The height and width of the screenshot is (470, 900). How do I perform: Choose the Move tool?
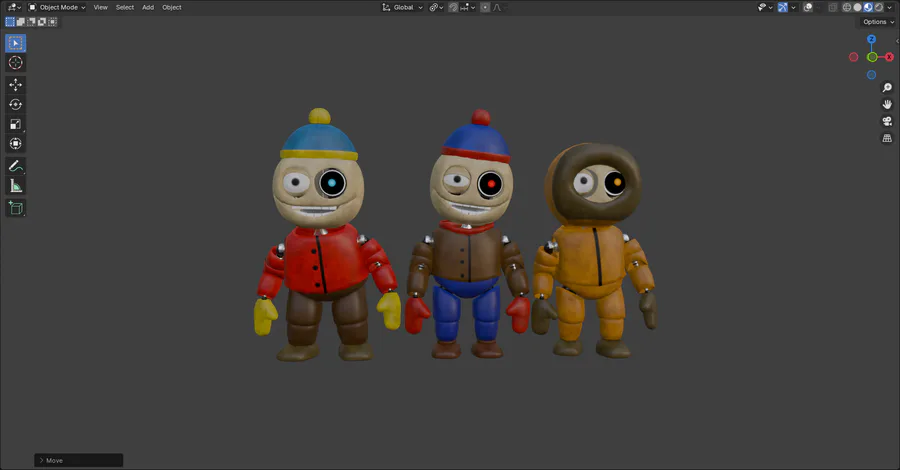(x=15, y=85)
